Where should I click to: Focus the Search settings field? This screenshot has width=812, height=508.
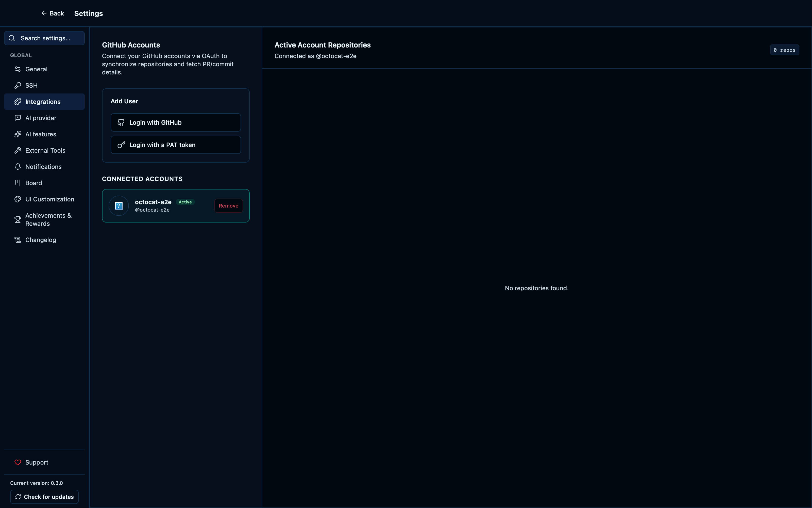(44, 38)
